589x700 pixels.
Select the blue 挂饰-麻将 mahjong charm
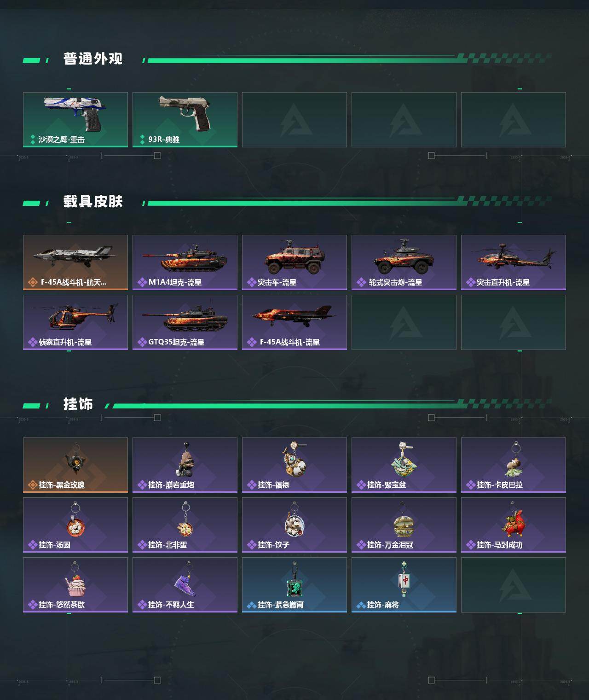404,585
